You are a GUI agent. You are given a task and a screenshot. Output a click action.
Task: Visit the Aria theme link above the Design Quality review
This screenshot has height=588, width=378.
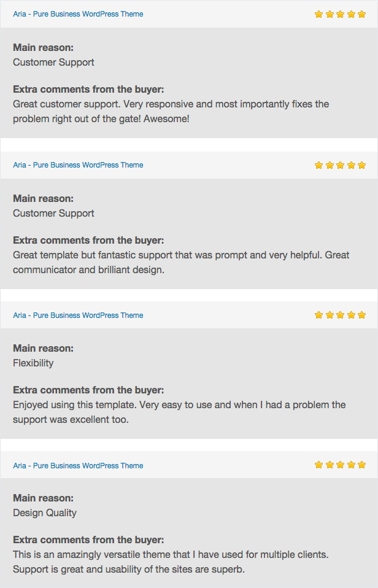pyautogui.click(x=78, y=466)
